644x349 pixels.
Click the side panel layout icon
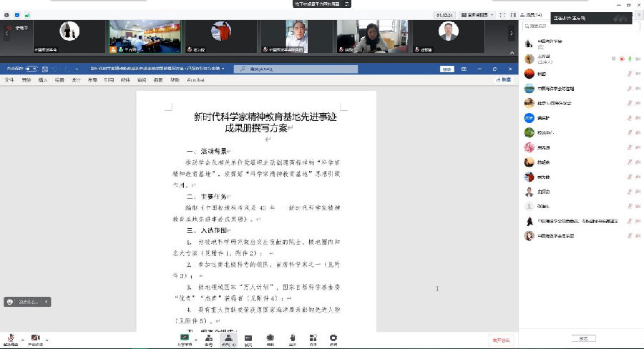(513, 15)
